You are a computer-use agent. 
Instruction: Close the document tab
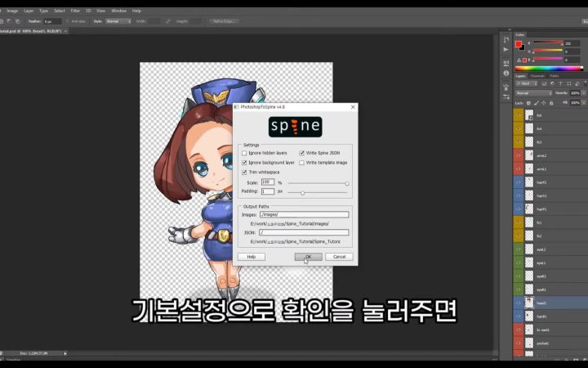pyautogui.click(x=66, y=31)
